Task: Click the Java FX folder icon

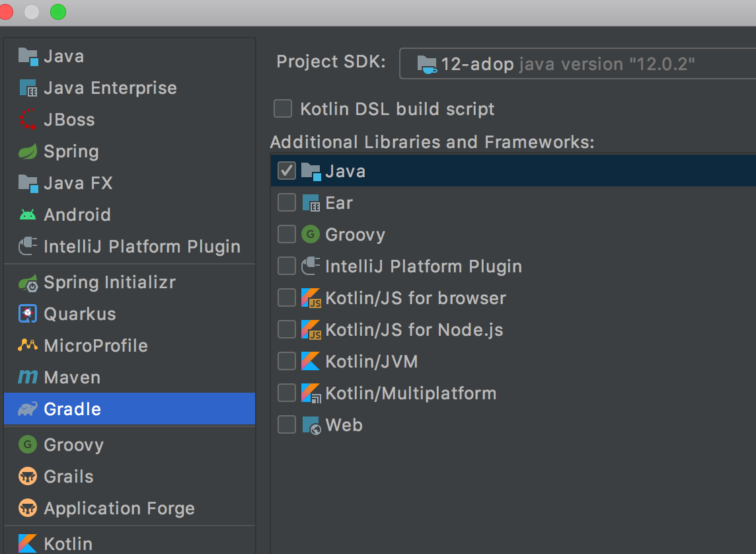Action: [x=28, y=183]
